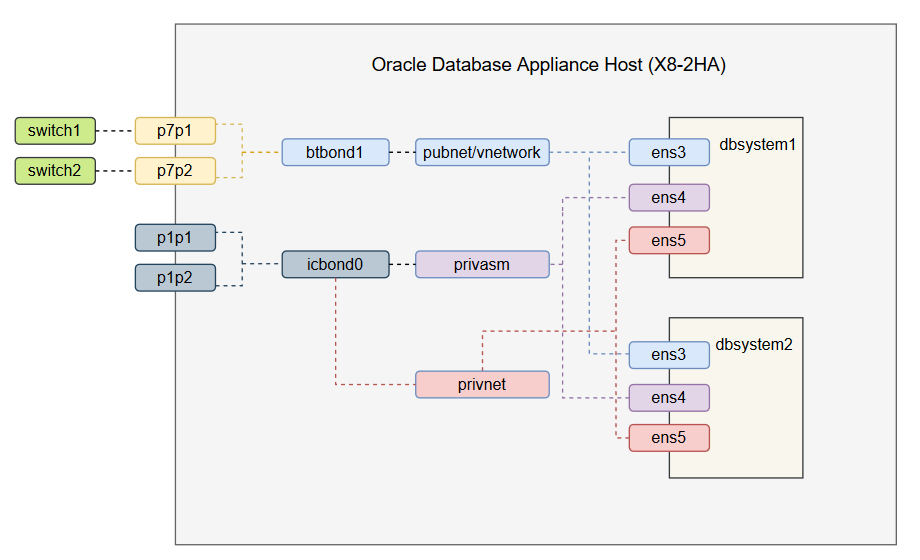Click ens4 on dbsystem1
The height and width of the screenshot is (560, 920).
(x=669, y=197)
